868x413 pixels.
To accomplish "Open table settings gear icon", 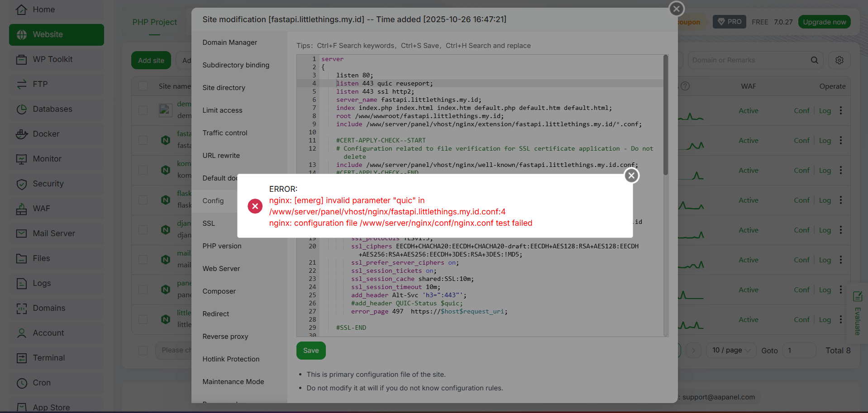I will tap(839, 60).
